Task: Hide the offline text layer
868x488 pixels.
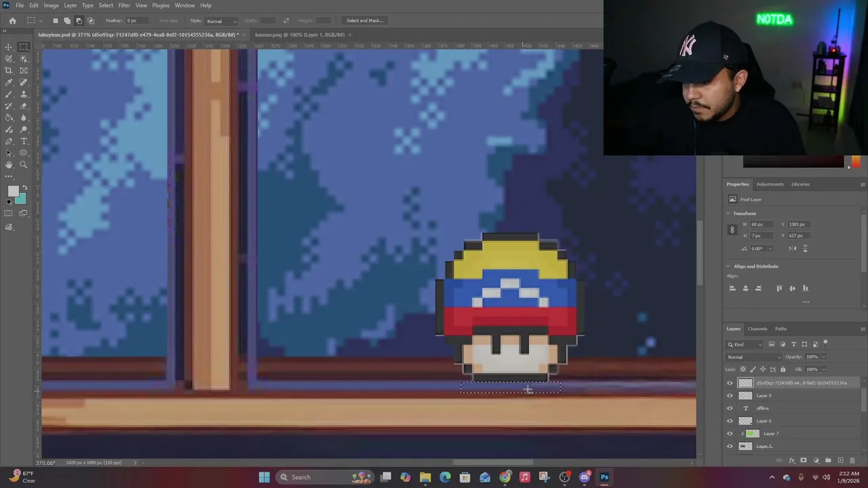Action: click(x=730, y=408)
